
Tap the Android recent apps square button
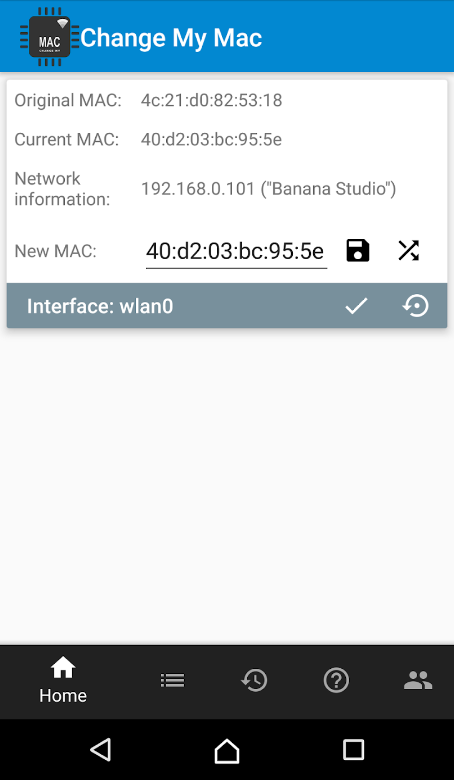point(354,749)
